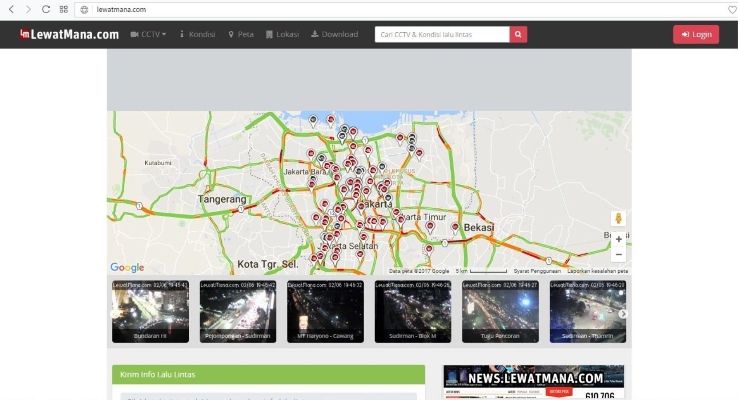Open Syarat Penggunaan map terms link
This screenshot has width=738, height=400.
pos(537,271)
